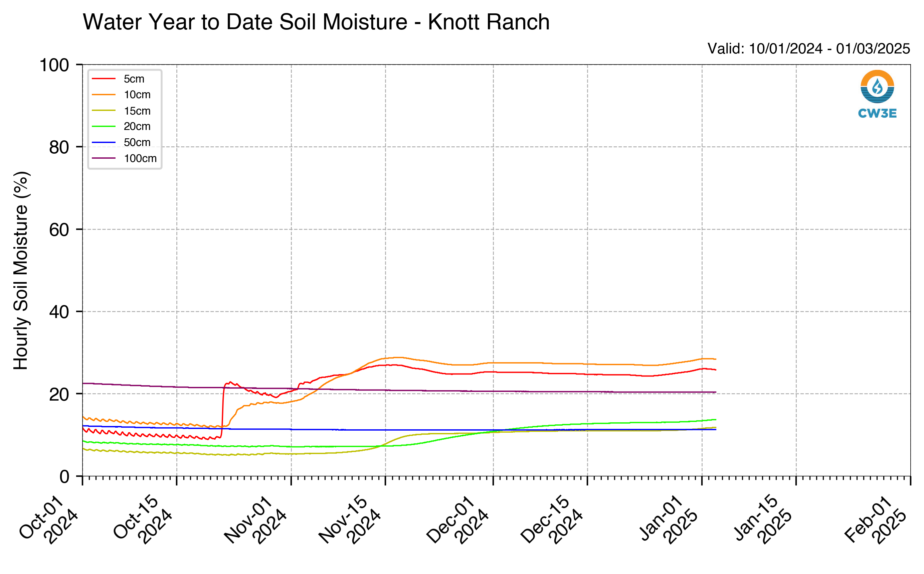Screen dimensions: 924x574
Task: Click the Feb-01 2025 axis label
Action: tap(876, 519)
